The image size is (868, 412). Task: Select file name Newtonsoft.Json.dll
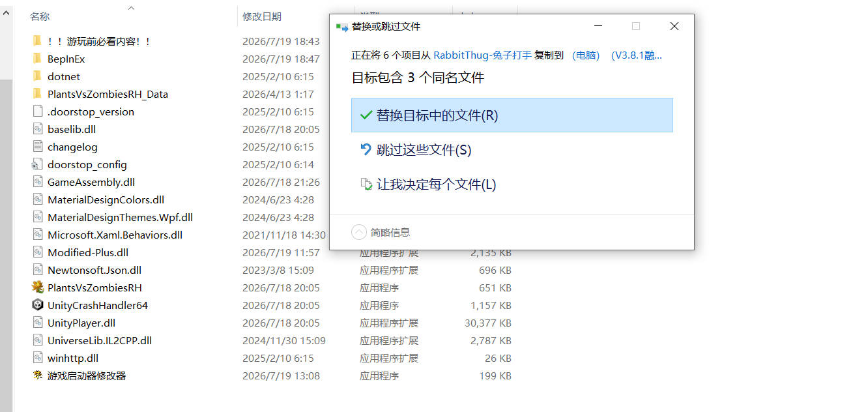click(x=94, y=270)
